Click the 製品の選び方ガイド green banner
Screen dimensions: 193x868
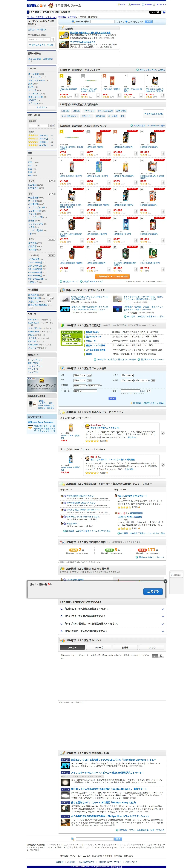[71, 338]
